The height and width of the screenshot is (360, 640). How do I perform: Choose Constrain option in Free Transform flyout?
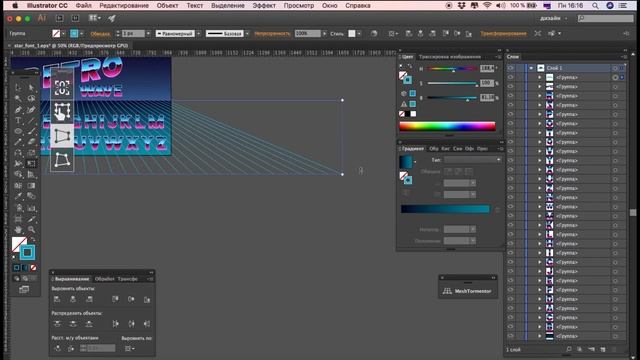[62, 87]
